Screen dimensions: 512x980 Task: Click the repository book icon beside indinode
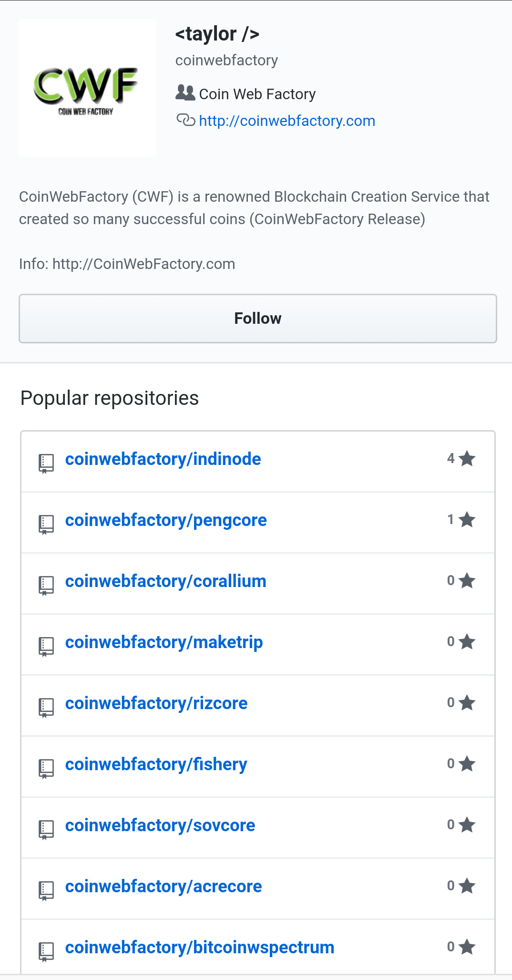click(46, 461)
